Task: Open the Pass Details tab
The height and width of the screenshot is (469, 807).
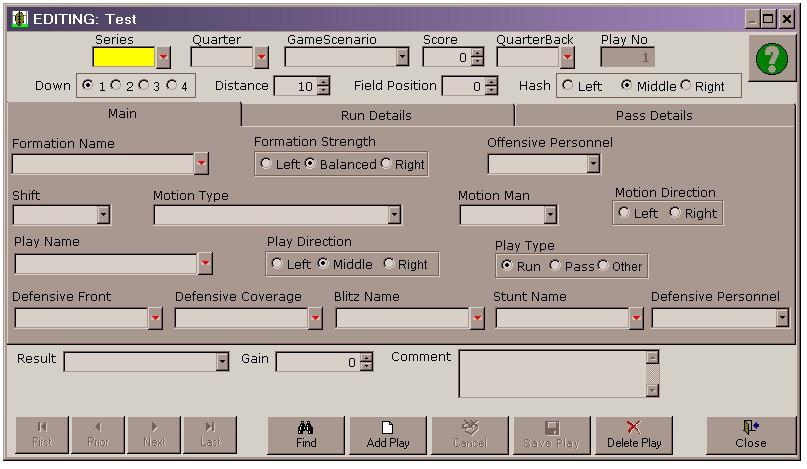Action: [653, 116]
